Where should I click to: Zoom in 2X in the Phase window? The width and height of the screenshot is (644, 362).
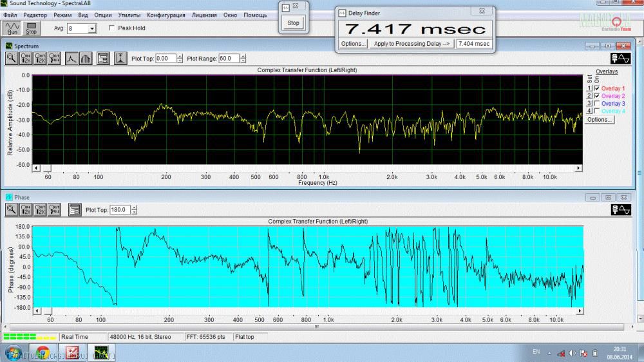(x=26, y=209)
